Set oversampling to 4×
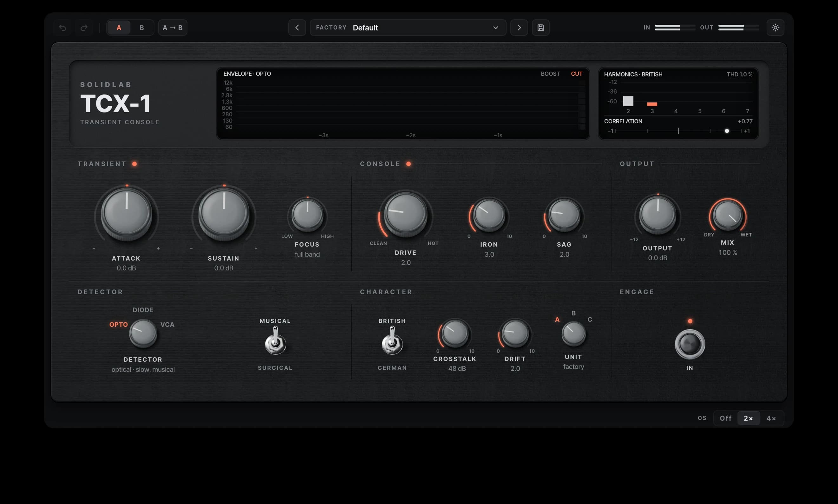The image size is (838, 504). [x=771, y=418]
